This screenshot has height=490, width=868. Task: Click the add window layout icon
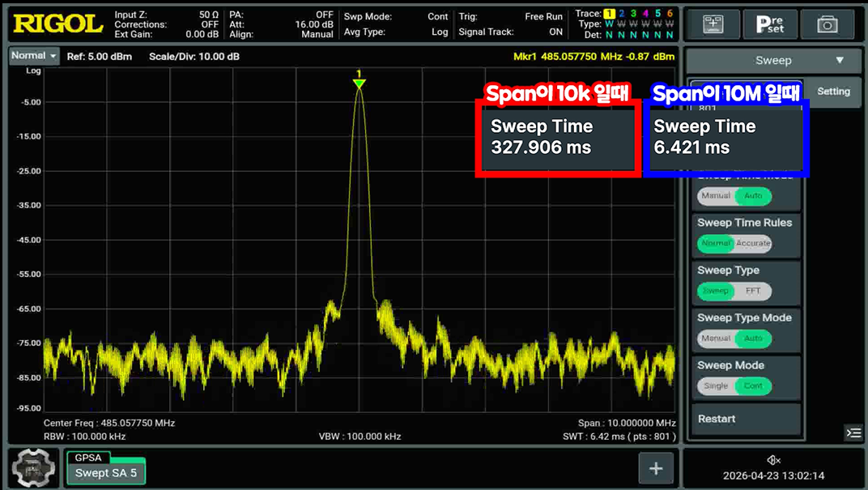713,24
